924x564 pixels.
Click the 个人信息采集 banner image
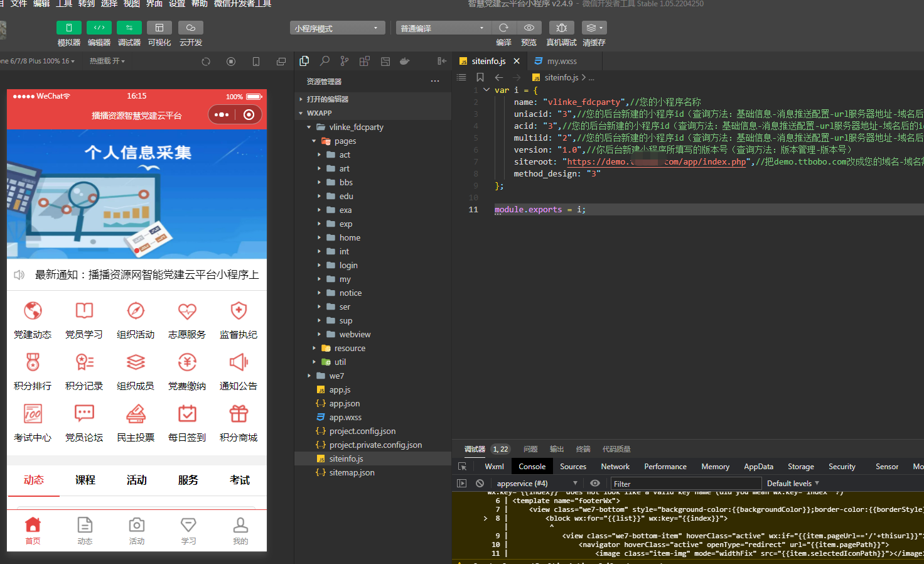pos(137,194)
